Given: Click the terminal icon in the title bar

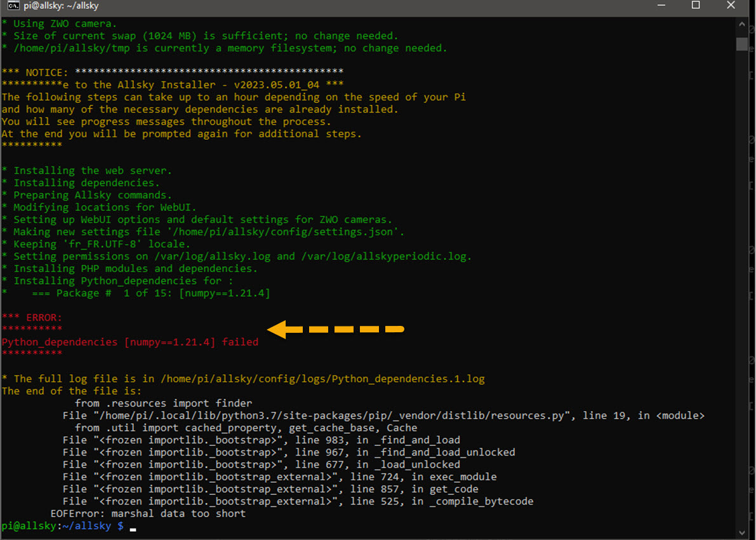Looking at the screenshot, I should tap(13, 6).
